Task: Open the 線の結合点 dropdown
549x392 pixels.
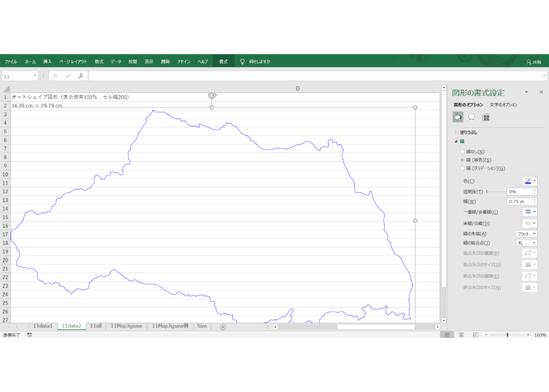Action: tap(526, 243)
